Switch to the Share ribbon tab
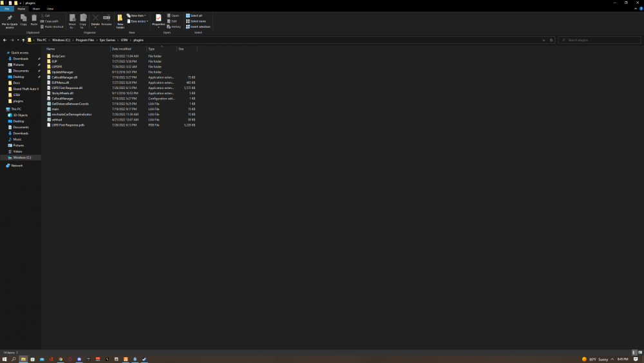 36,8
